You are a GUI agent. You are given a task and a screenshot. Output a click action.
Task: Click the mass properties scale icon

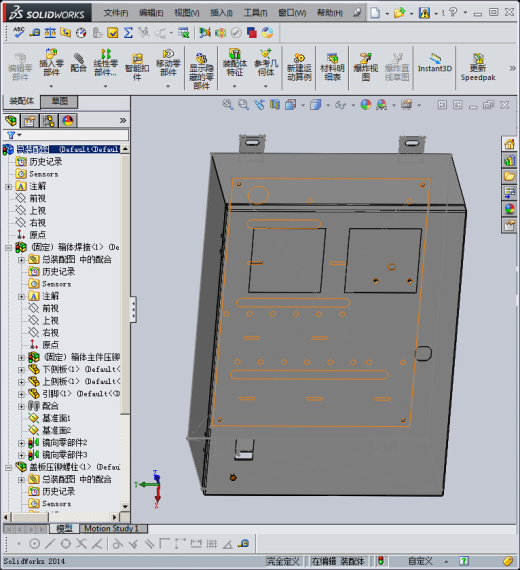(x=50, y=33)
